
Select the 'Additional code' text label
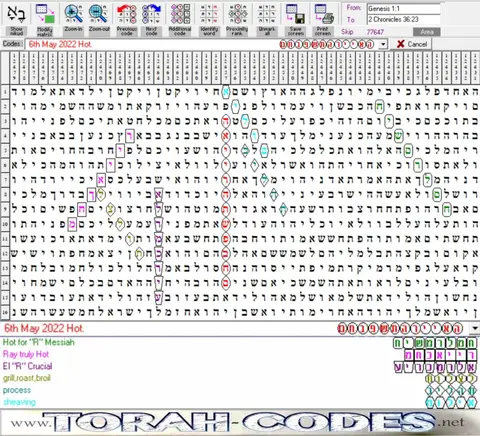[x=180, y=31]
